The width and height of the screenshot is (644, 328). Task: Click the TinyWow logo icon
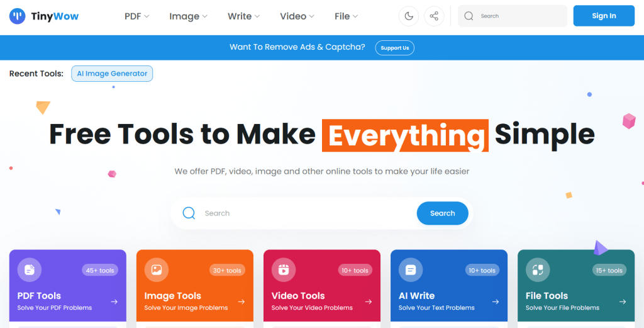pos(18,16)
